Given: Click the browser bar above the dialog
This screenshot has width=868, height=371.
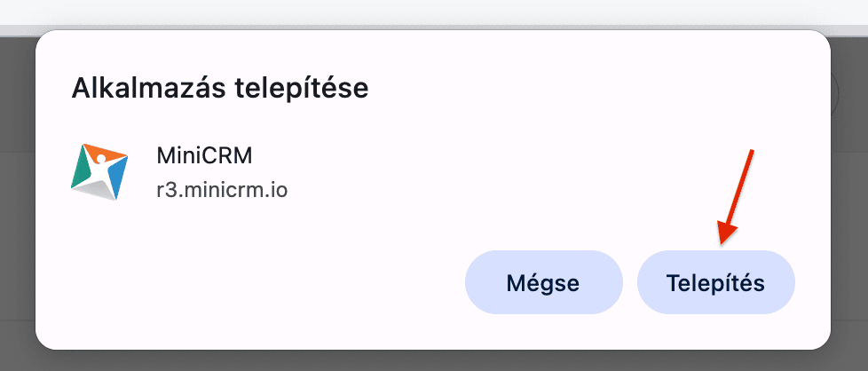Looking at the screenshot, I should click(x=433, y=12).
